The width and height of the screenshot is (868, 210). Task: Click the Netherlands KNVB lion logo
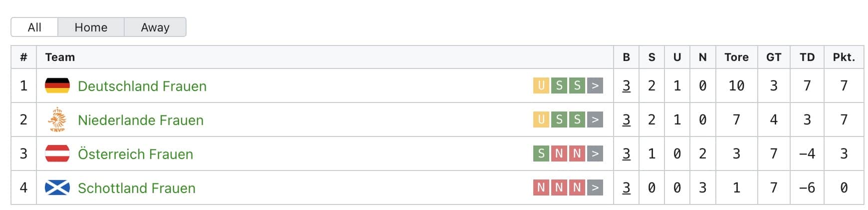(x=57, y=119)
